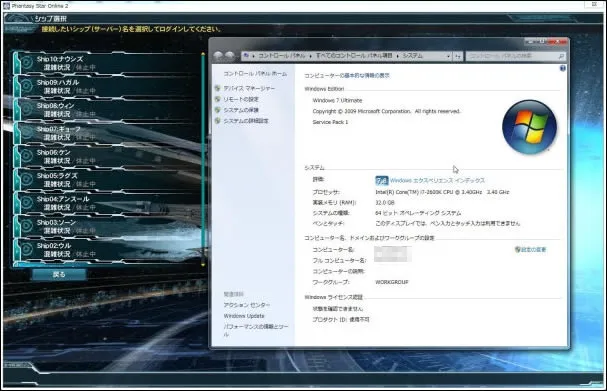Click the round icon beside Ship10
This screenshot has height=391, width=607.
[26, 63]
